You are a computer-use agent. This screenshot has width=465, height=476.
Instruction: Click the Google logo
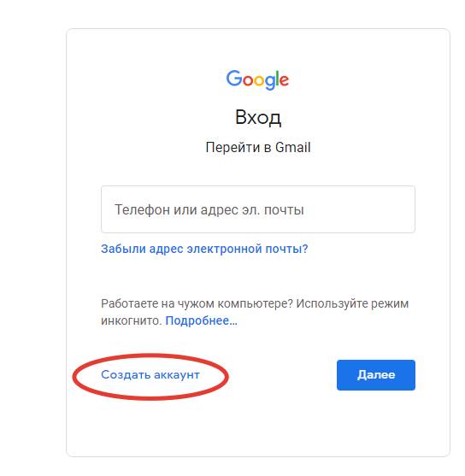(257, 79)
